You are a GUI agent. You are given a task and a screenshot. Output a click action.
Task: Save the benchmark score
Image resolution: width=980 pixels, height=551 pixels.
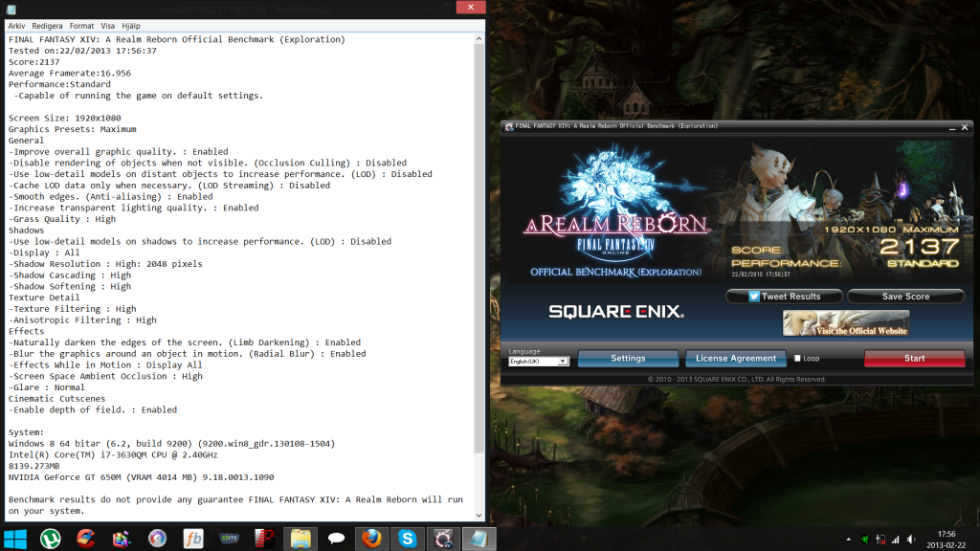904,297
